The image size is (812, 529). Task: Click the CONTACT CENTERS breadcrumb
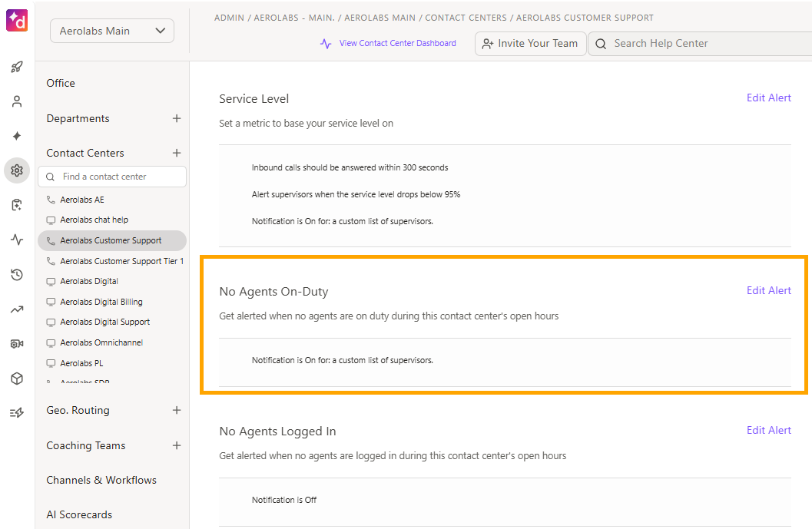(x=466, y=18)
